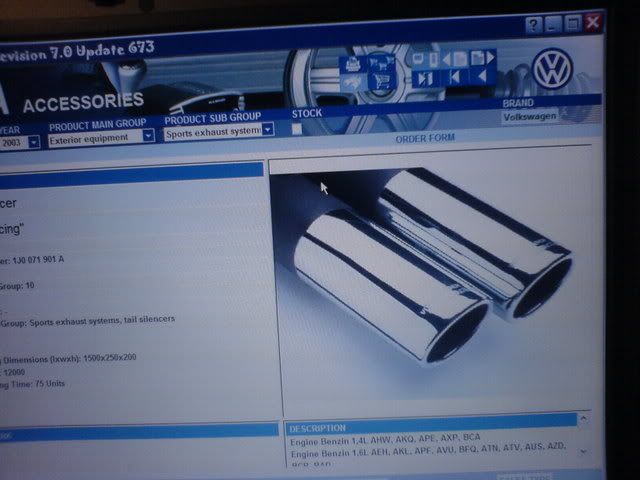Toggle the Stock checkbox
640x480 pixels.
[297, 129]
